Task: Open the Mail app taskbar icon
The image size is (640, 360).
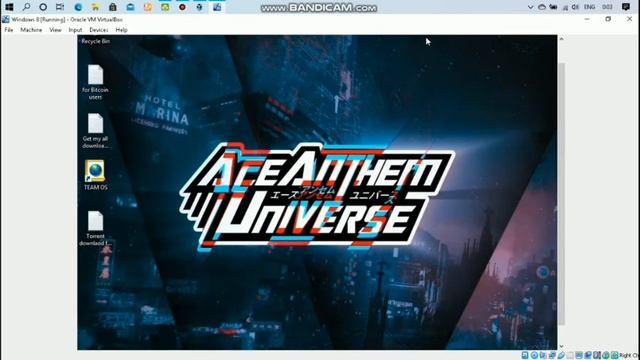Action: (131, 7)
